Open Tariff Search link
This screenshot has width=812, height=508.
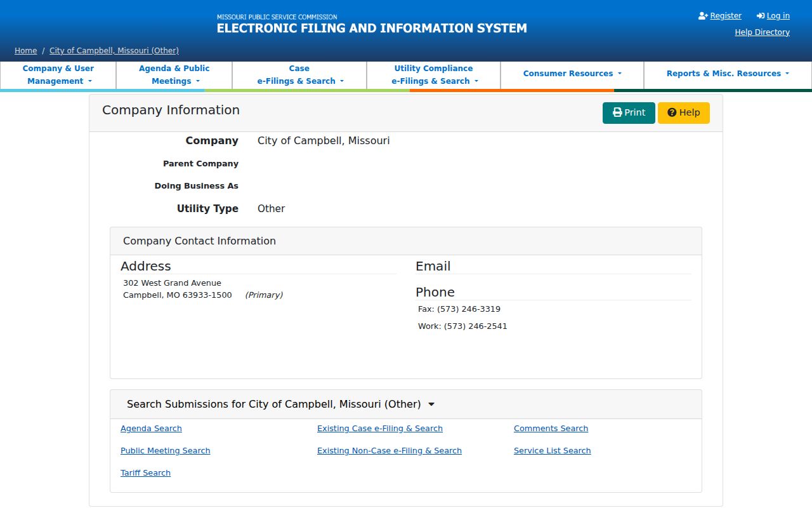(145, 473)
